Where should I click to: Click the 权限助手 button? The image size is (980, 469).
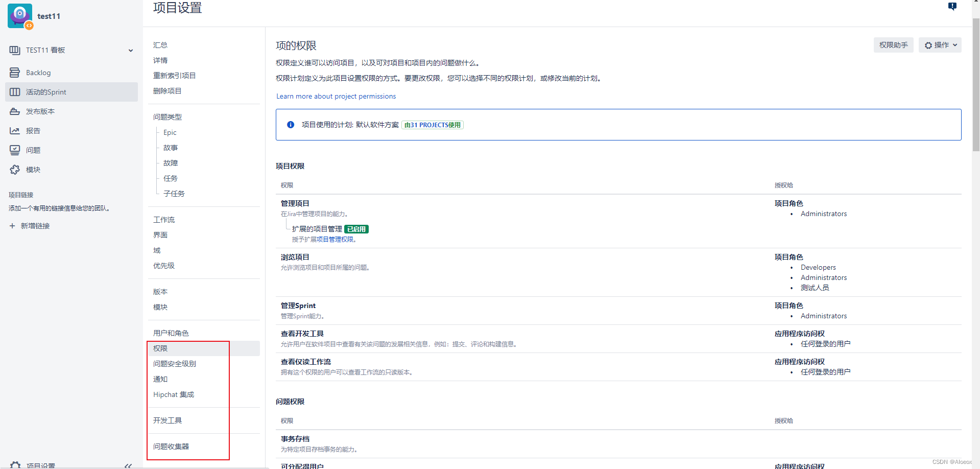pos(893,45)
